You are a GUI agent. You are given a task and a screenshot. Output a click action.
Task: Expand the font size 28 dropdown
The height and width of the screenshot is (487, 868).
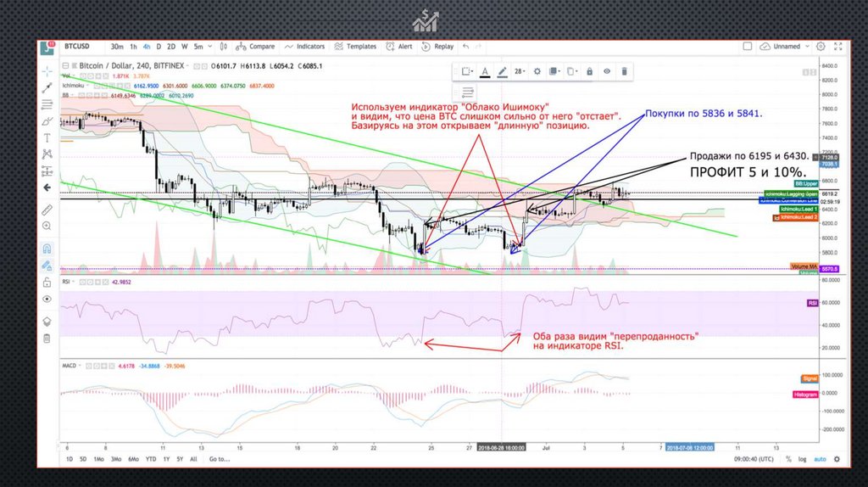pos(520,72)
